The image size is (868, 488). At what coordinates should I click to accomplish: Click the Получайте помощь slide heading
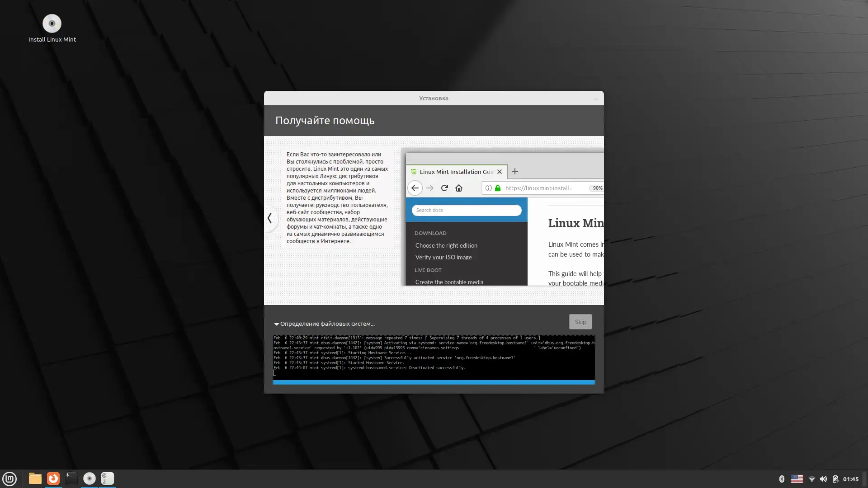[325, 121]
